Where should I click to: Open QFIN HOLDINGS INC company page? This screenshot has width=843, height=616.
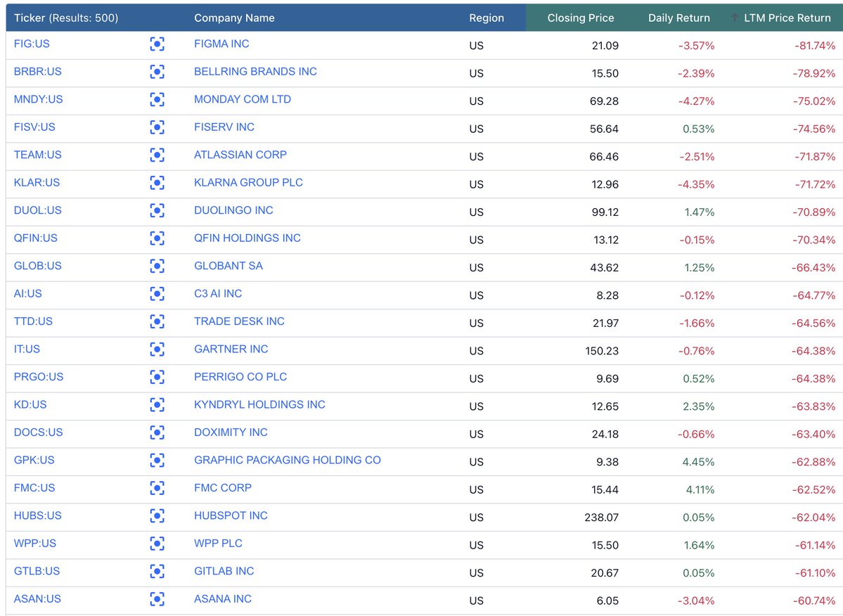coord(247,238)
